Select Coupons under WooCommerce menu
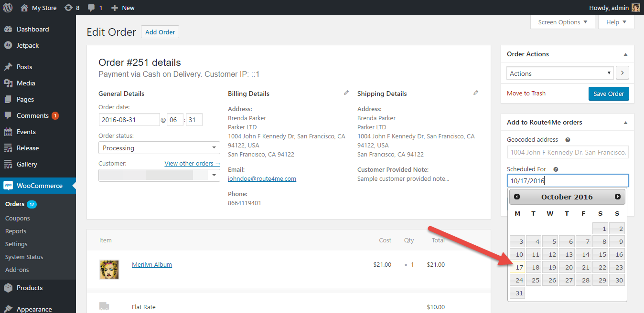The image size is (644, 313). pyautogui.click(x=18, y=218)
